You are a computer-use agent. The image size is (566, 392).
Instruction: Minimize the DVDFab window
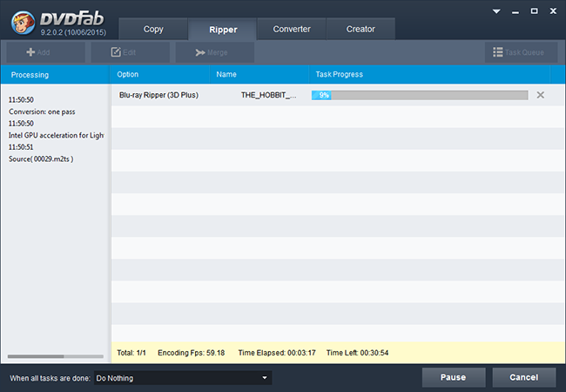(x=515, y=12)
